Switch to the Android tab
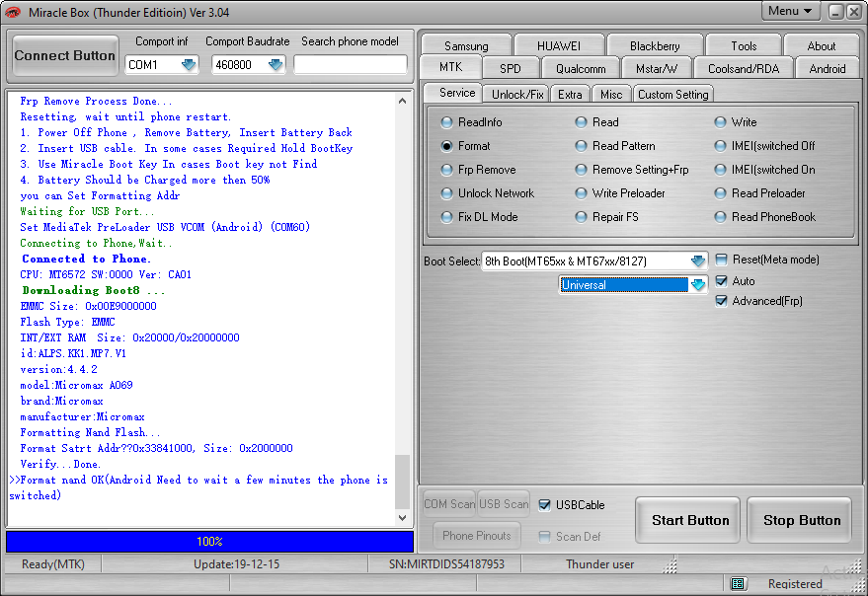The width and height of the screenshot is (868, 596). tap(828, 69)
